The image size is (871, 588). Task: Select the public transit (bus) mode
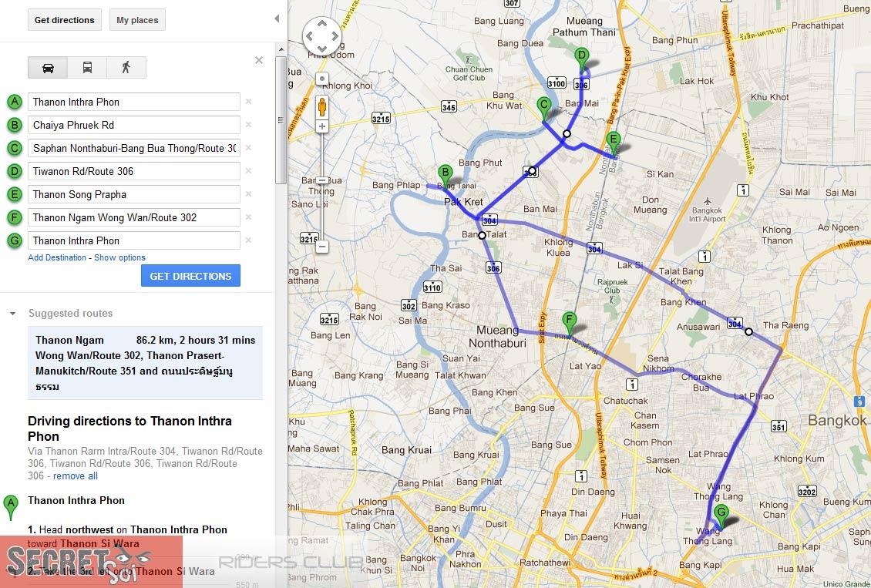click(87, 68)
